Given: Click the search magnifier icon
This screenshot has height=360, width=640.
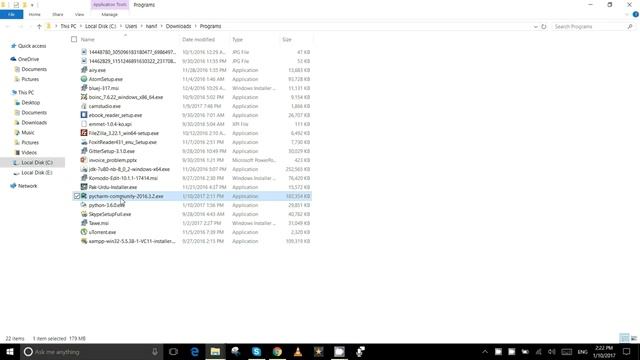Looking at the screenshot, I should pos(630,27).
